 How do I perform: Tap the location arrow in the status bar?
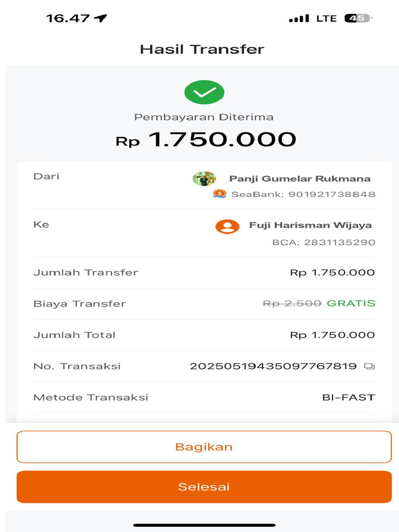(x=101, y=18)
